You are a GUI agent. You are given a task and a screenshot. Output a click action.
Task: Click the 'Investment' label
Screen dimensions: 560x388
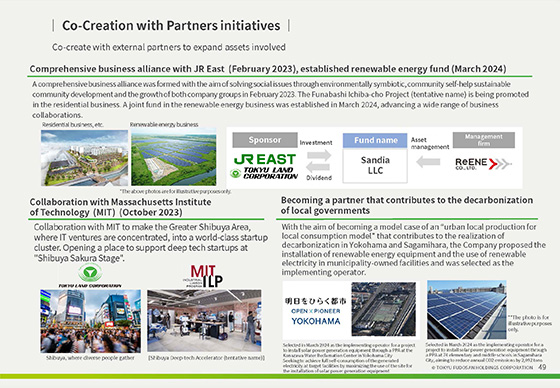click(x=316, y=143)
